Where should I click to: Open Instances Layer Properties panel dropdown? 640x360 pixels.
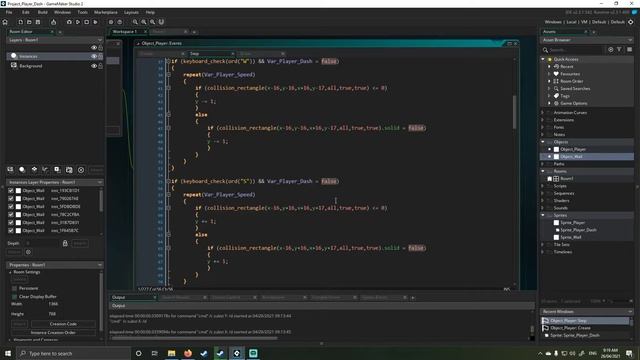click(x=100, y=182)
